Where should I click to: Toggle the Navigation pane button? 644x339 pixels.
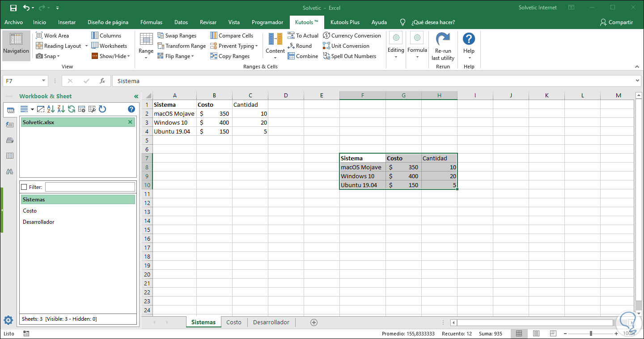[x=16, y=45]
